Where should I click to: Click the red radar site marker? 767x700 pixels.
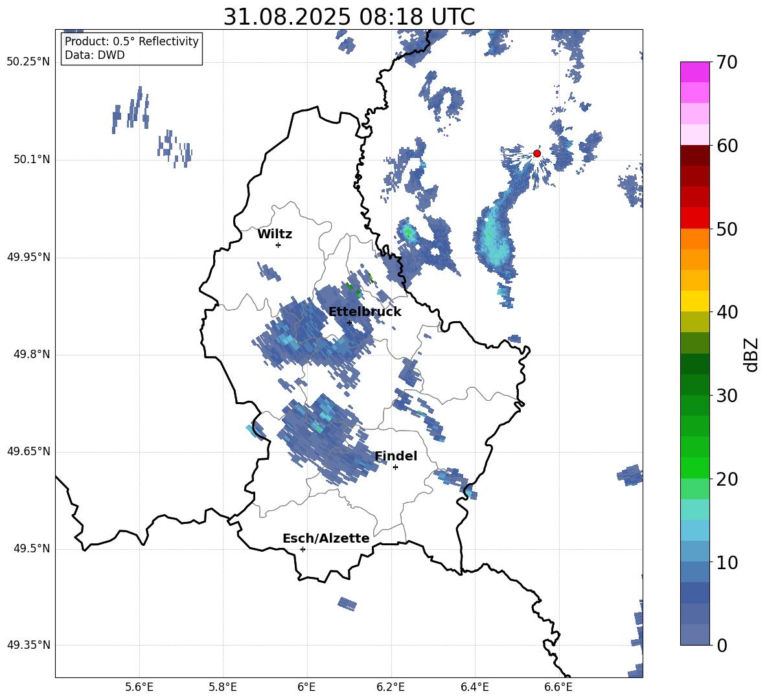click(536, 153)
